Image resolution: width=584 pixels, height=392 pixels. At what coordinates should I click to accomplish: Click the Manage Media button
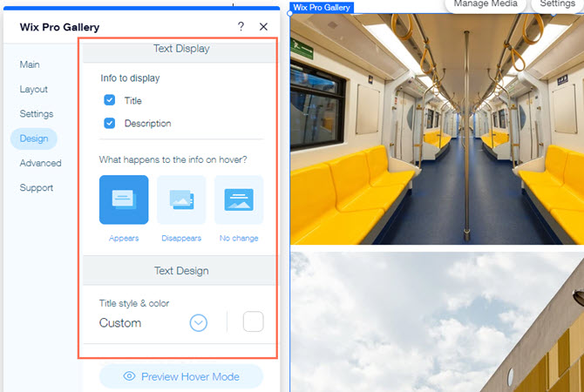[x=486, y=4]
